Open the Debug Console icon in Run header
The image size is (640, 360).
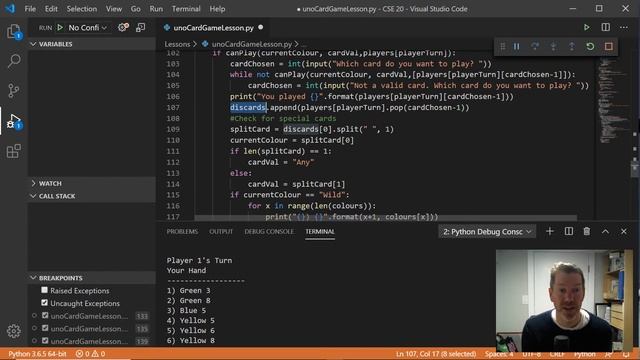click(x=140, y=27)
